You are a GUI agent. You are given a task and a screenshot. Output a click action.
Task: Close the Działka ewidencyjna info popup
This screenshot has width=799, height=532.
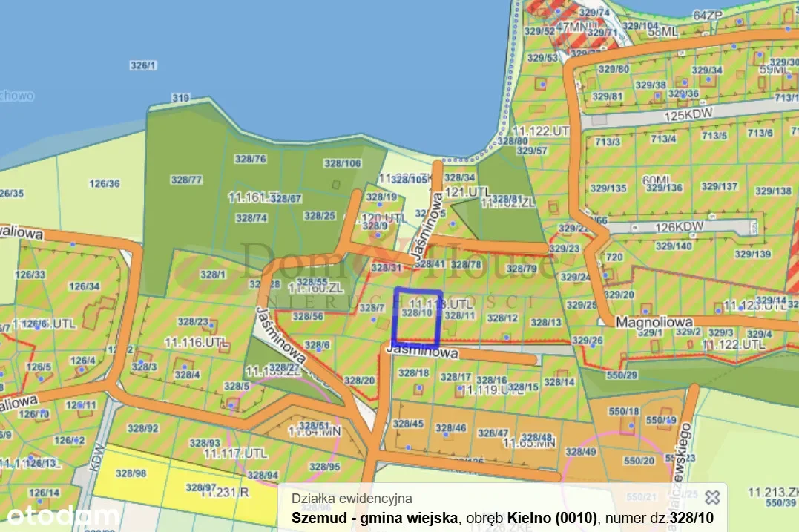[712, 497]
